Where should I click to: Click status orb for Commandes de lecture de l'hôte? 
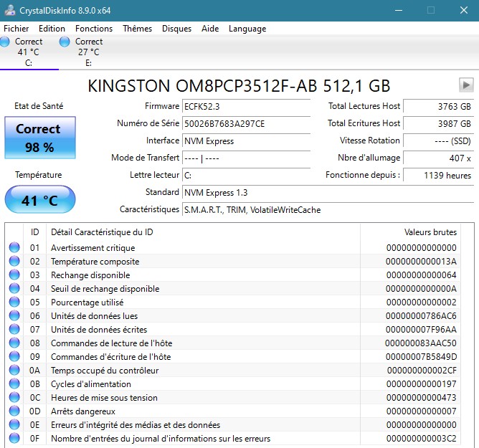(14, 343)
